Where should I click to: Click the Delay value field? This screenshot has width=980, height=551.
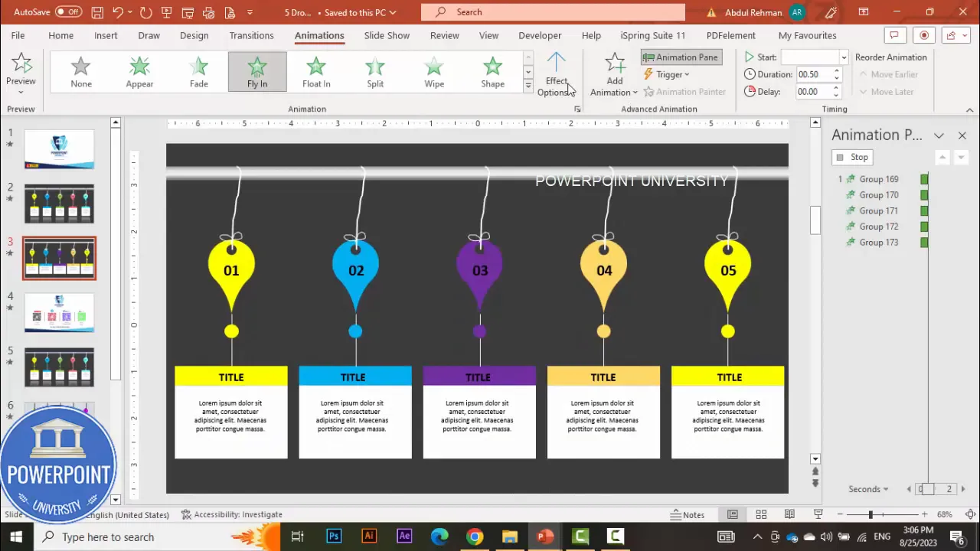[x=812, y=92]
